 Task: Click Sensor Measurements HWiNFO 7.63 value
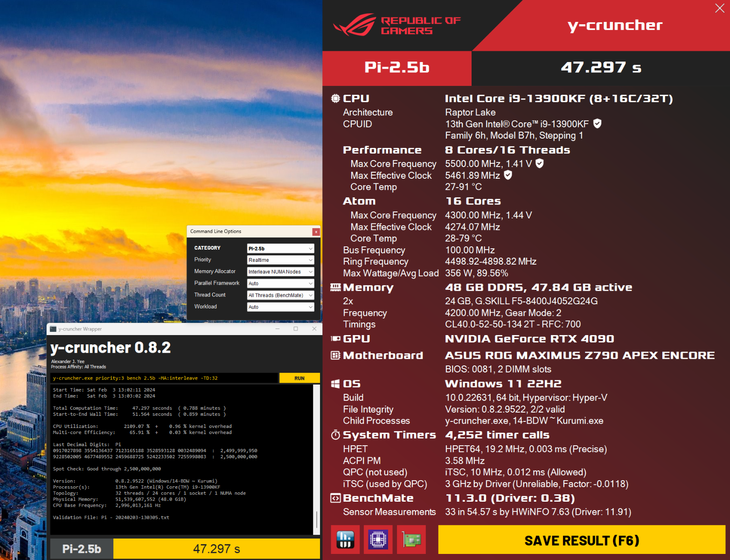(x=538, y=512)
